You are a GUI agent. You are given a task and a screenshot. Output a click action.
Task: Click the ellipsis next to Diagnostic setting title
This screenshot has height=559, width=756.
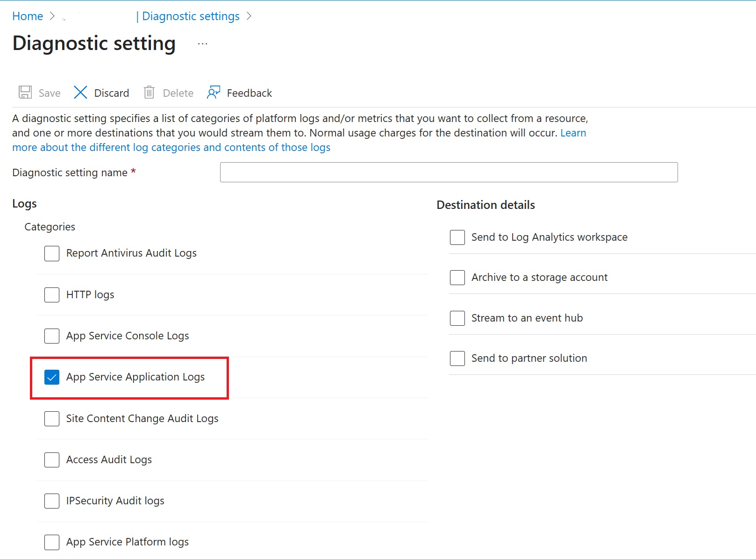click(x=202, y=43)
